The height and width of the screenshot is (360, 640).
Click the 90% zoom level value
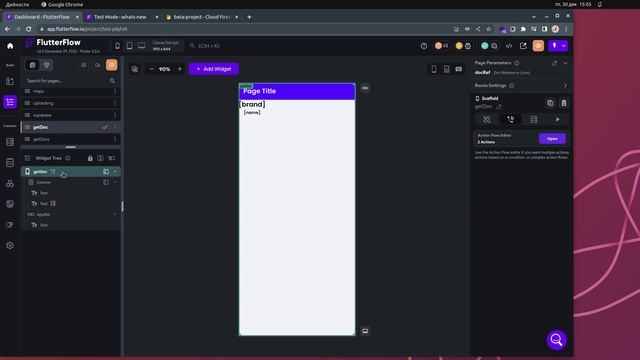coord(164,69)
